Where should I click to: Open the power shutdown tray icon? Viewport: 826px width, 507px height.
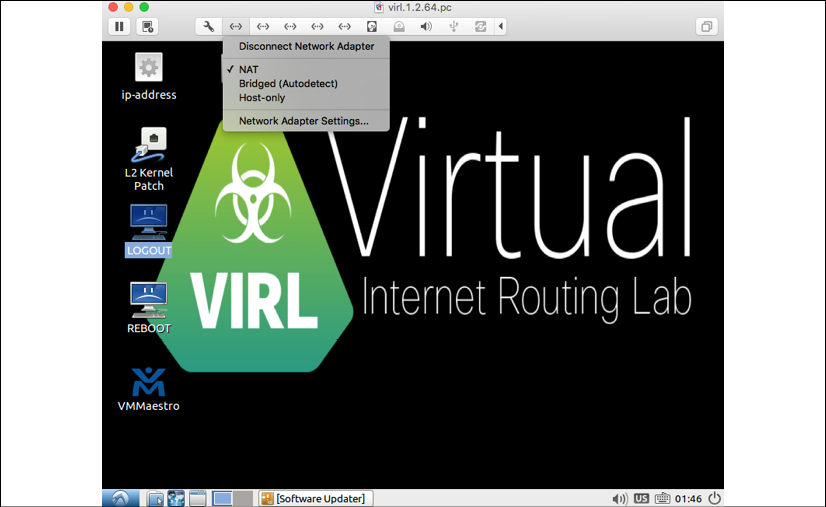(x=714, y=498)
